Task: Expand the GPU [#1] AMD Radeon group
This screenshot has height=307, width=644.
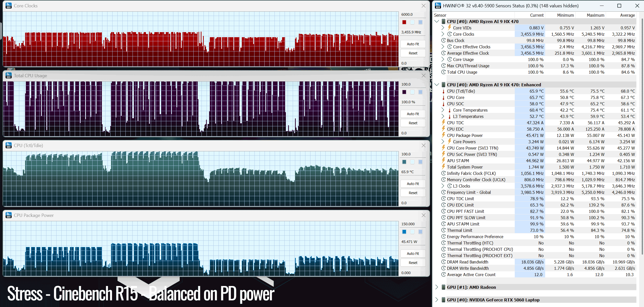Action: click(437, 287)
